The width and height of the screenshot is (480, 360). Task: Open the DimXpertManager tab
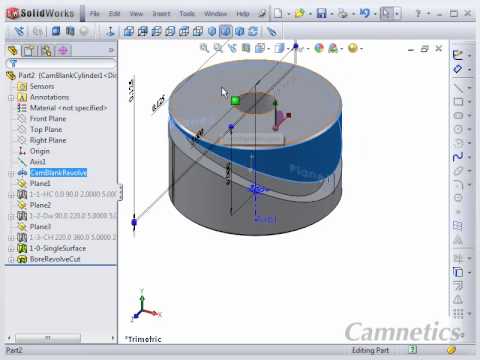[63, 51]
